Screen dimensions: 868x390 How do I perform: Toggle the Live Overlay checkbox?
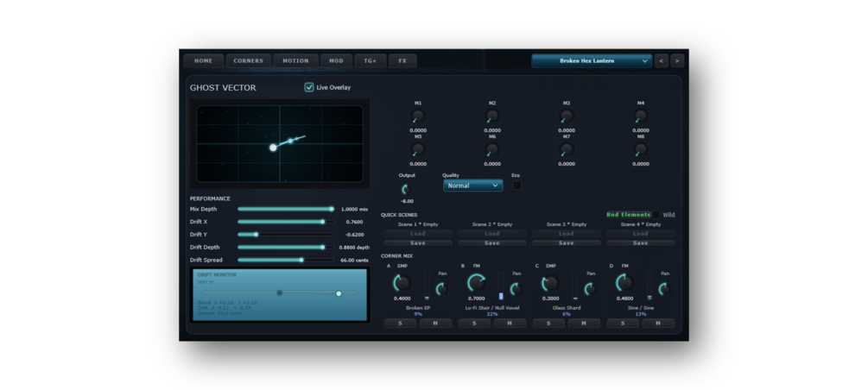tap(309, 87)
